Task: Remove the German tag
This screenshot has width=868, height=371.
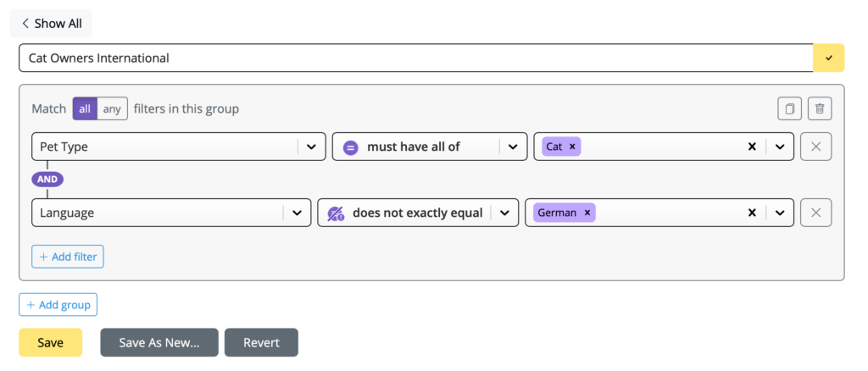Action: 587,213
